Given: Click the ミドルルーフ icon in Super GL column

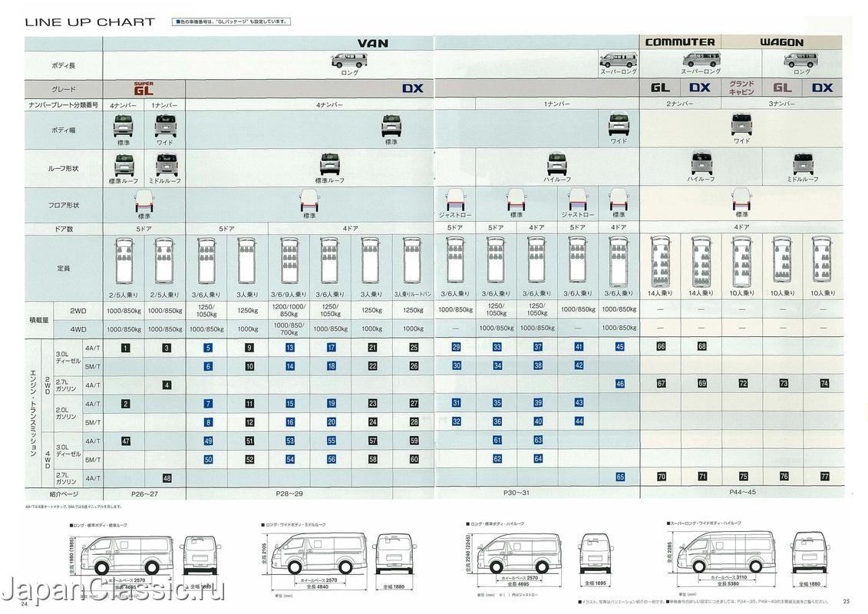Looking at the screenshot, I should click(165, 166).
